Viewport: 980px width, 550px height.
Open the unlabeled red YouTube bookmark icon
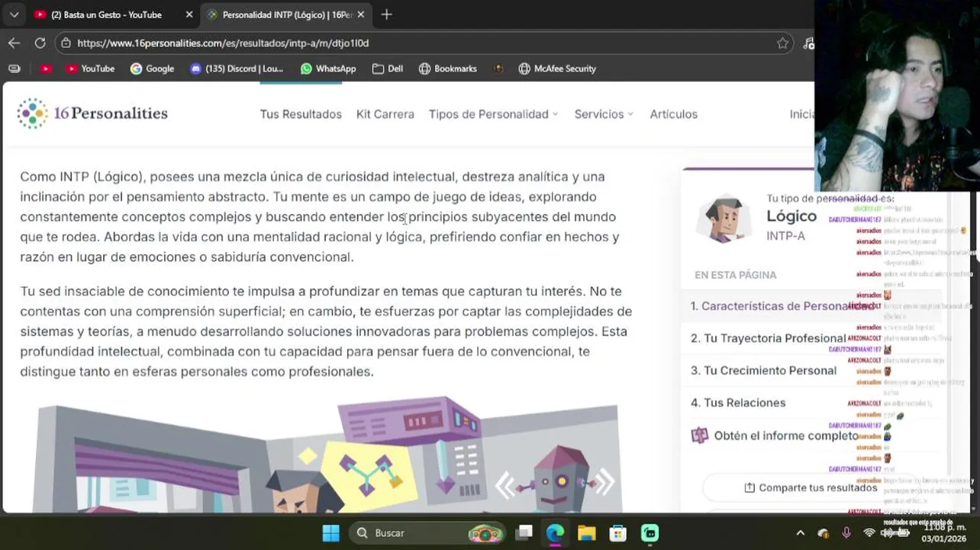46,69
